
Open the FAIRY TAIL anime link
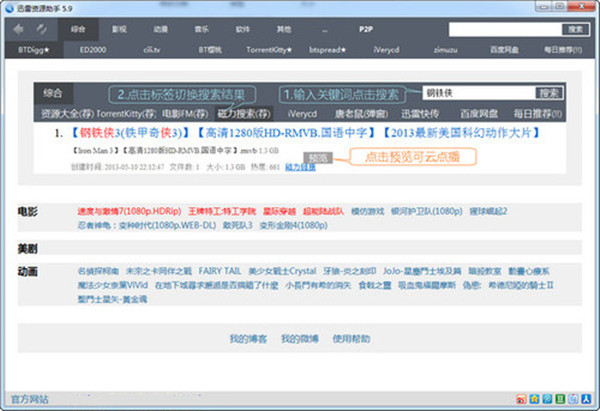click(220, 271)
